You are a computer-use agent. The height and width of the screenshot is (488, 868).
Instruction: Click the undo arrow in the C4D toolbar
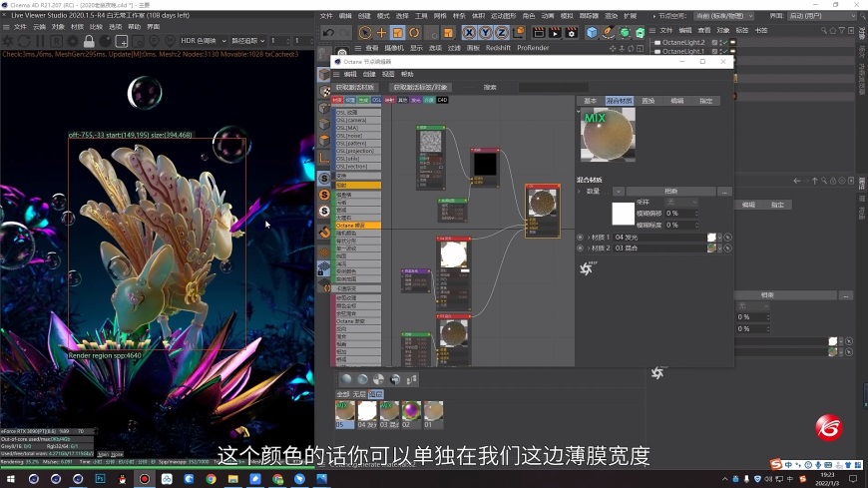coord(329,33)
